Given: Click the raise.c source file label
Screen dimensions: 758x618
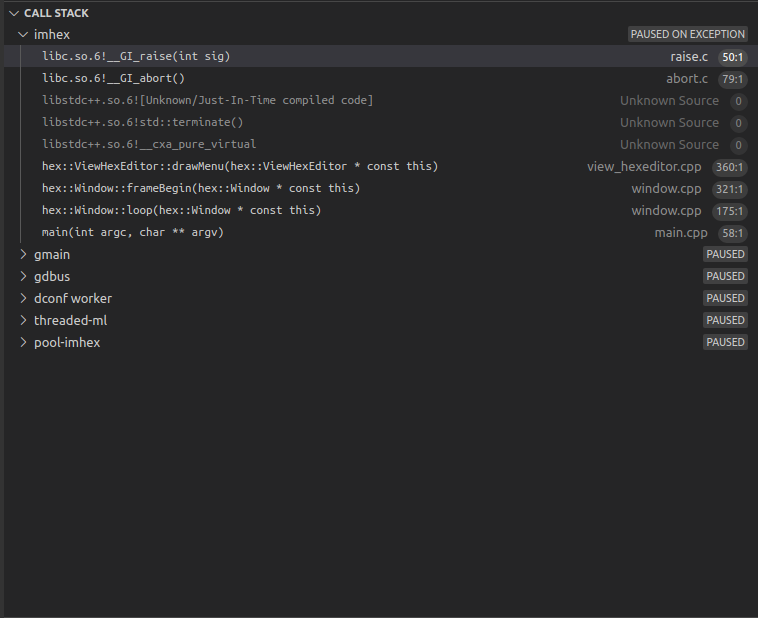Looking at the screenshot, I should 689,57.
